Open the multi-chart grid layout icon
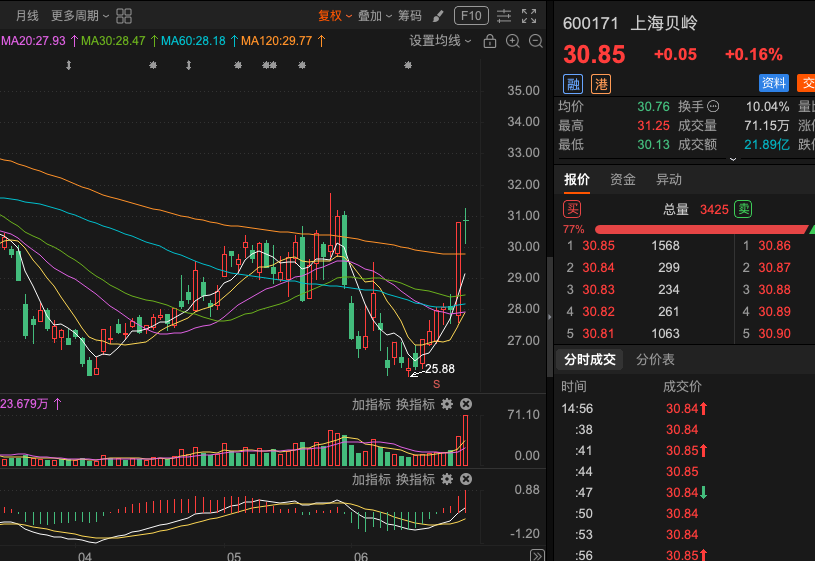The height and width of the screenshot is (561, 815). click(124, 16)
